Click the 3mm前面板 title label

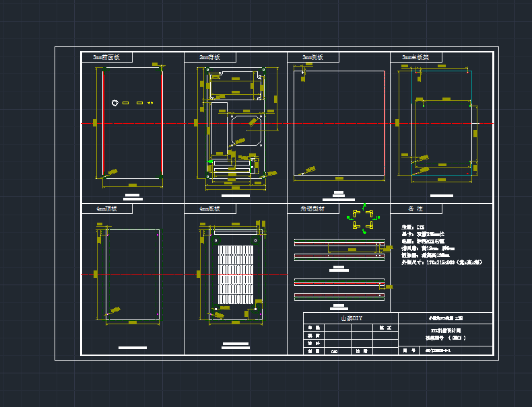point(106,58)
